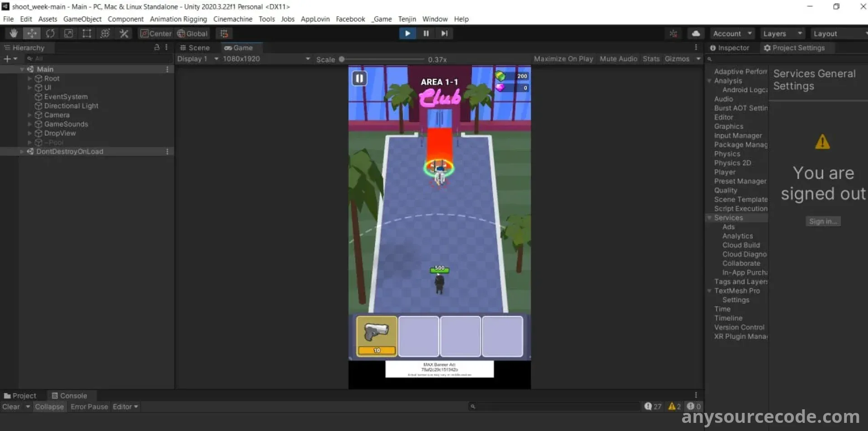Adjust the Game view Scale slider

pos(342,59)
